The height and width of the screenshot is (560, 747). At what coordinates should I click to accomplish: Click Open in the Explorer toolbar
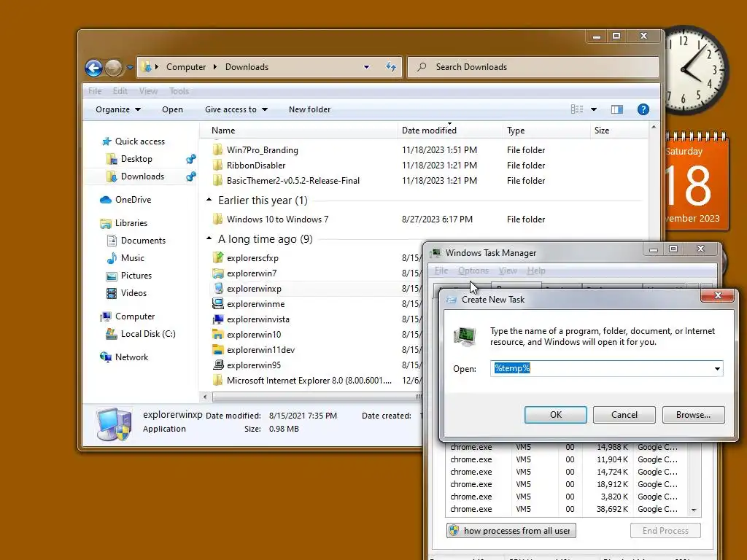click(x=172, y=109)
